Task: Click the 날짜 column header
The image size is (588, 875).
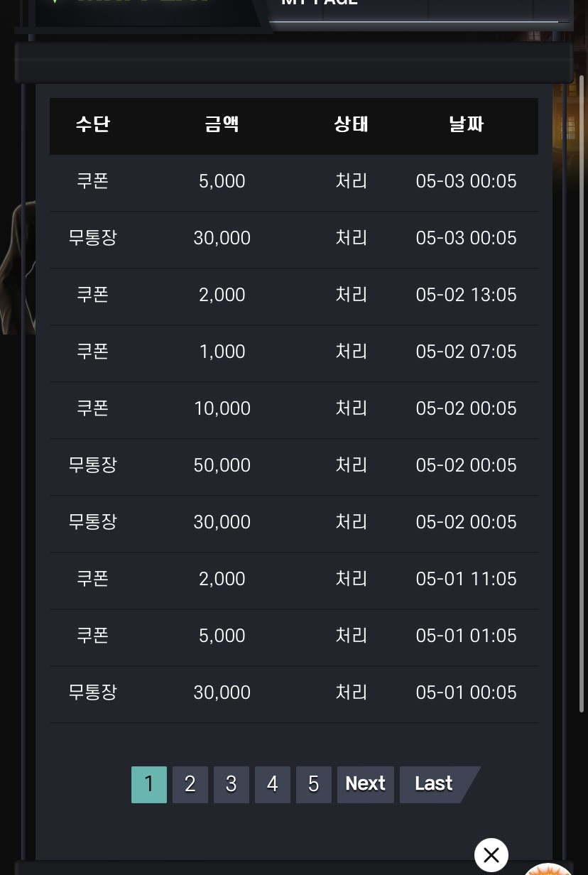Action: pos(467,124)
